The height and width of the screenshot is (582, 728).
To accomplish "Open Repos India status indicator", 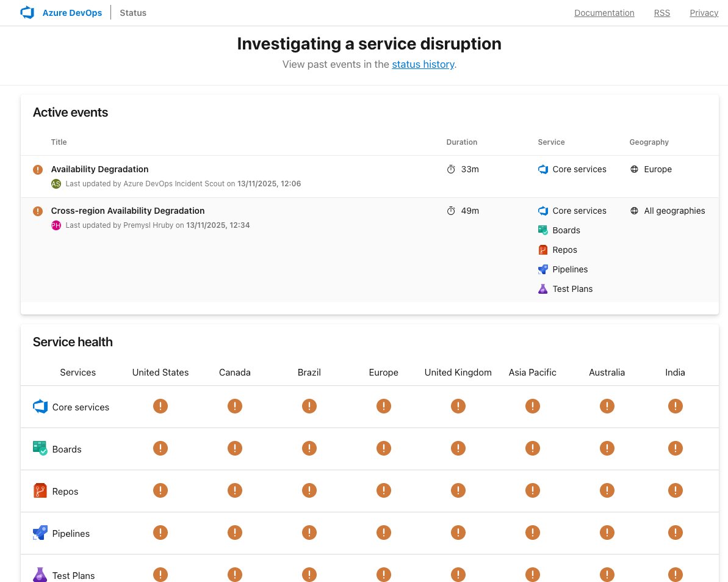I will tap(675, 490).
